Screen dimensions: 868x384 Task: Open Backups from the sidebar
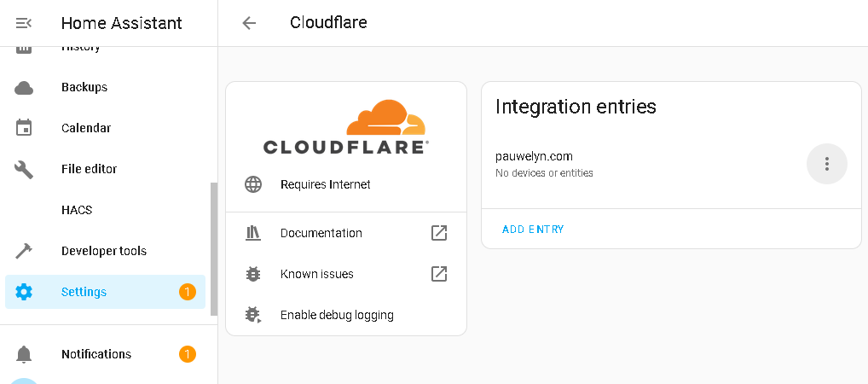[105, 88]
